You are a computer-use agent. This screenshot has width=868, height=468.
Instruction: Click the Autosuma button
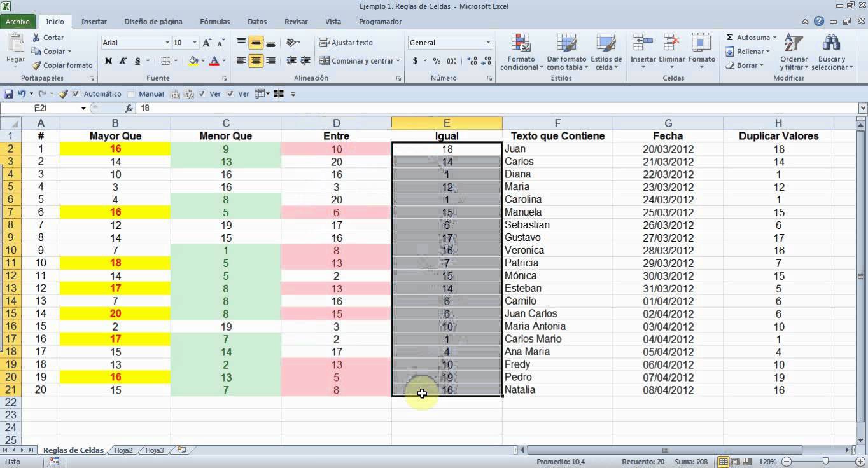click(748, 38)
